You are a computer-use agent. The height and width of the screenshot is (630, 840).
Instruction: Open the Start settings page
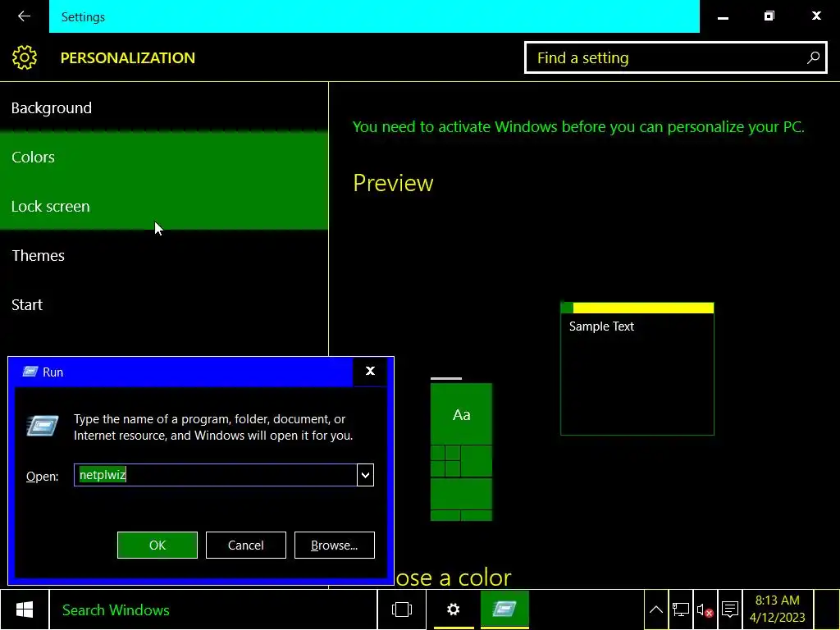tap(164, 305)
